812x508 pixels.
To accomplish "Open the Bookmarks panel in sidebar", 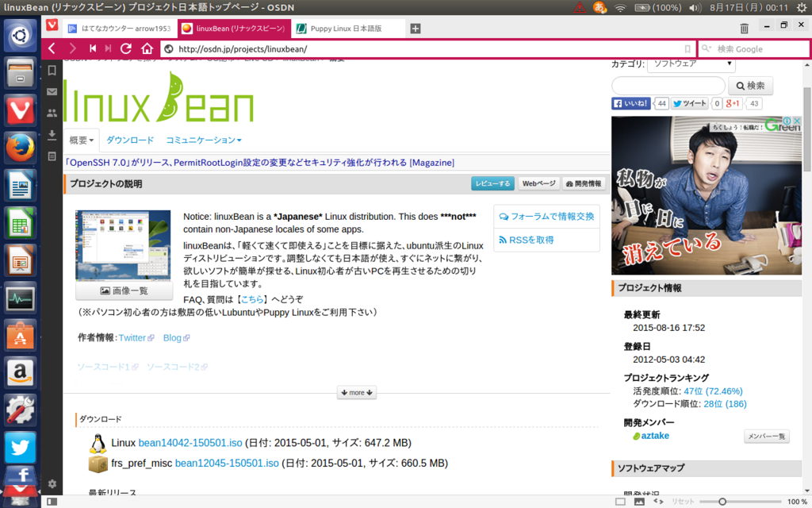I will 52,70.
